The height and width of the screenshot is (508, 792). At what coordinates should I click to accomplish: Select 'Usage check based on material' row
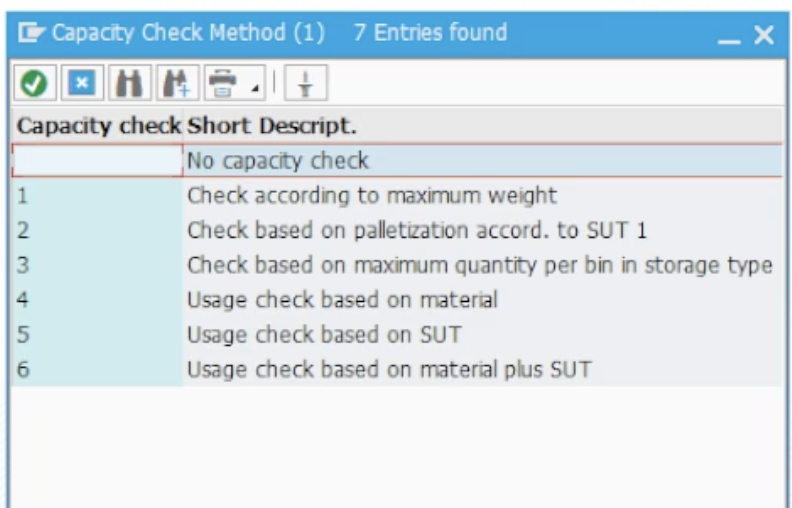point(342,299)
